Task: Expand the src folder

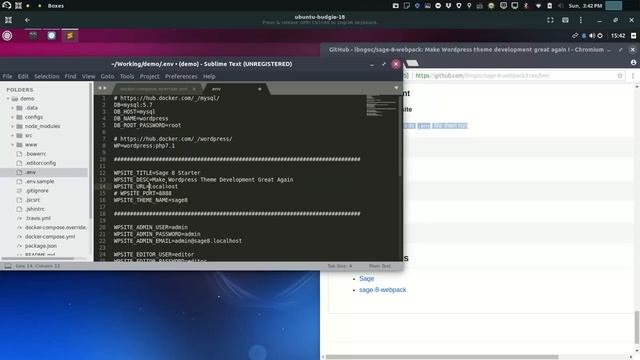Action: [13, 136]
